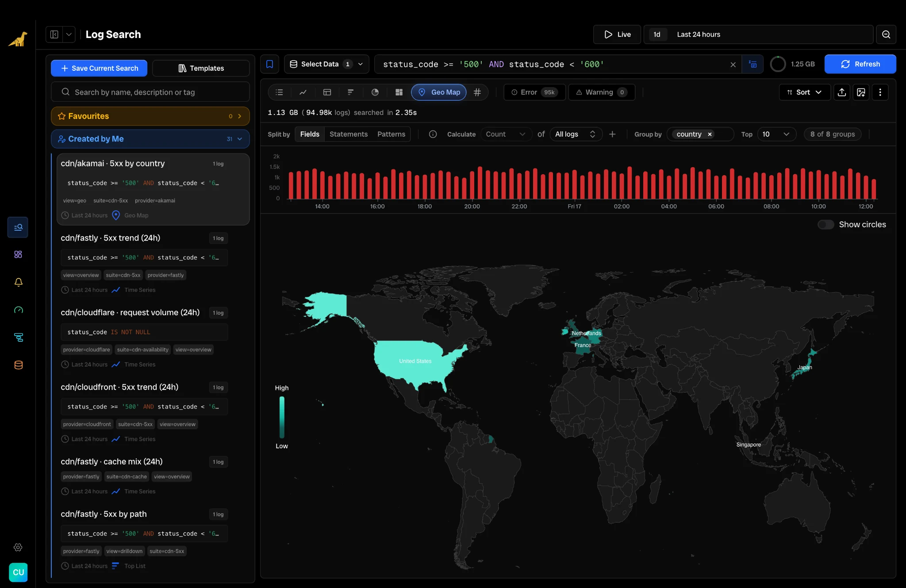
Task: Toggle the Error 95k filter chip
Action: coord(534,92)
